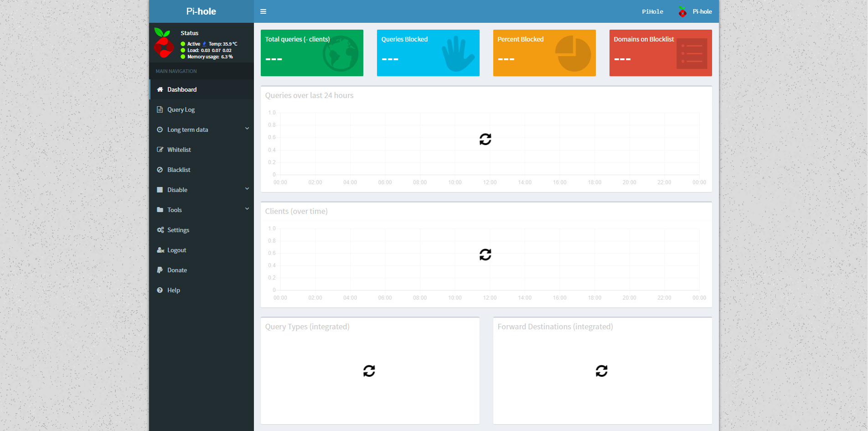Click the Dashboard home icon

tap(160, 89)
